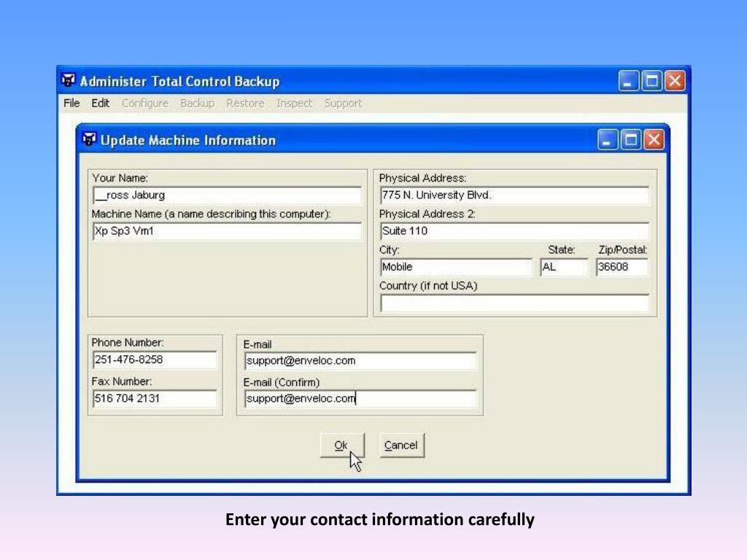This screenshot has height=560, width=747.
Task: Minimize the Administer Total Control Backup window
Action: [x=628, y=80]
